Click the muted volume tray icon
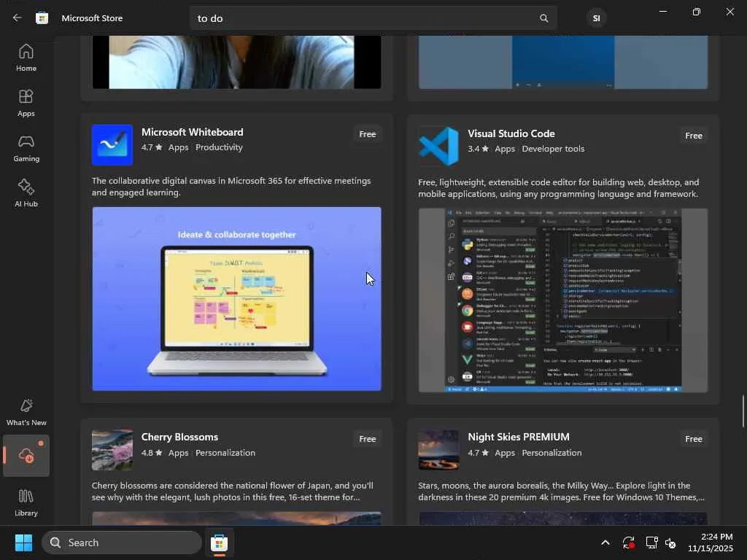The height and width of the screenshot is (560, 747). point(670,542)
